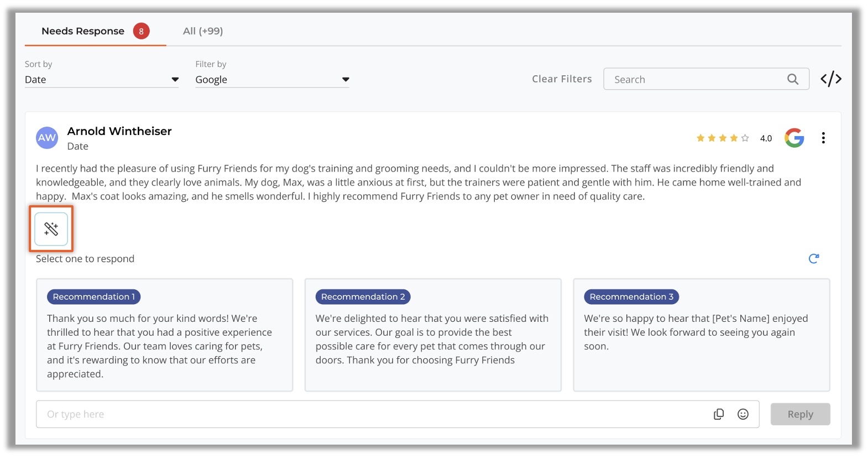Click the AI magic wand response icon
868x459 pixels.
(51, 229)
